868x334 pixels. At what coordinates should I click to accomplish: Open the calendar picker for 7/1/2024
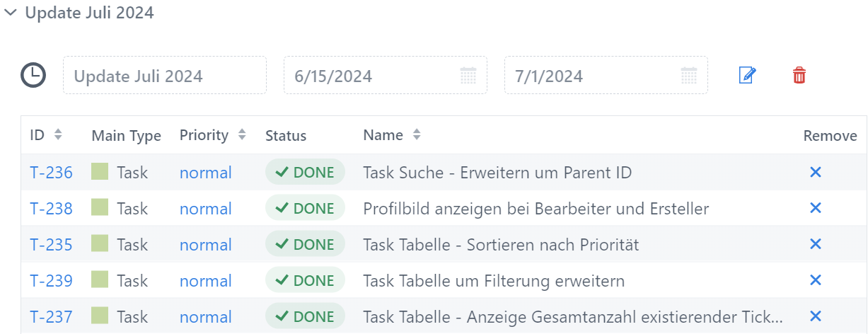click(x=689, y=75)
